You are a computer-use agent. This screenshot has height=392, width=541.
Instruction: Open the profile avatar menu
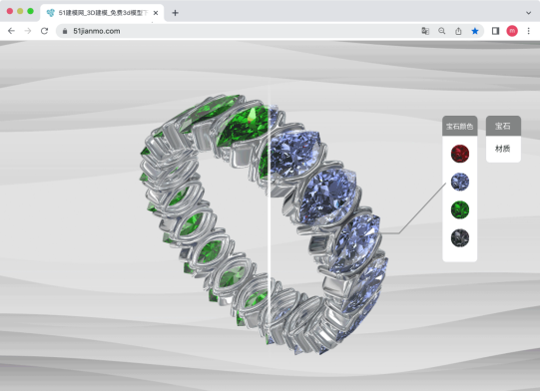click(512, 31)
